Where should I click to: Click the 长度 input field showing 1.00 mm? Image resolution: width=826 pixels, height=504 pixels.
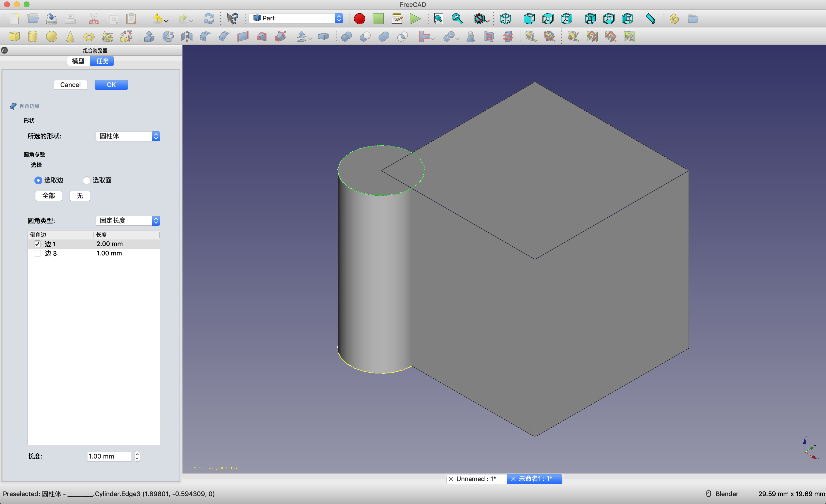pos(109,456)
